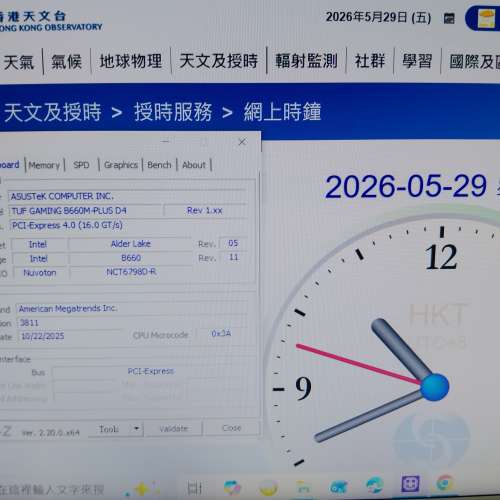Image resolution: width=500 pixels, height=500 pixels.
Task: Open File Explorer from the taskbar
Action: tap(303, 488)
